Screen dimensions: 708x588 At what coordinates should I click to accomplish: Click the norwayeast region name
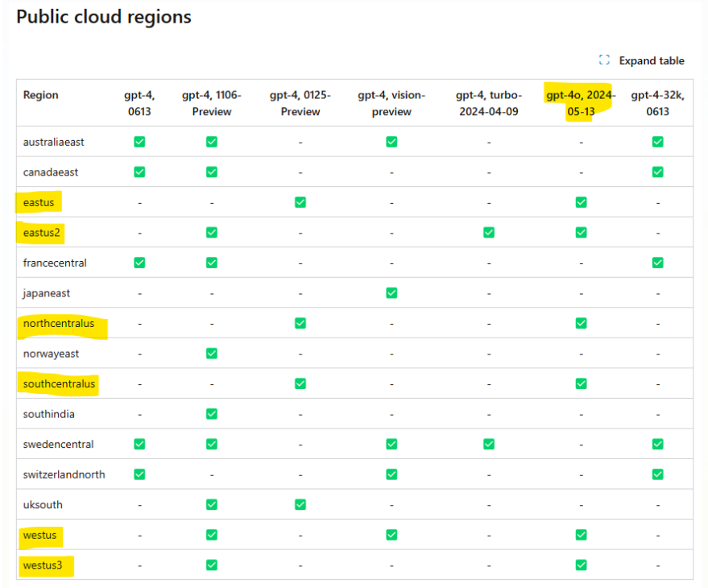[x=51, y=354]
